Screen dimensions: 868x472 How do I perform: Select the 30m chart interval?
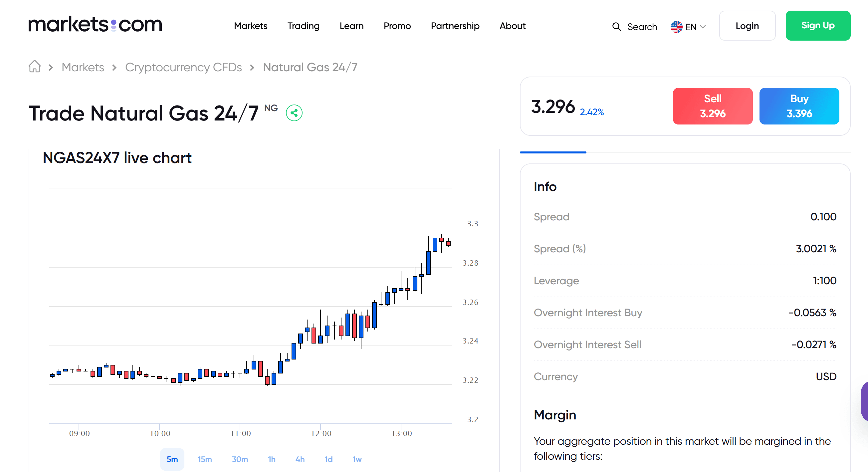tap(240, 459)
